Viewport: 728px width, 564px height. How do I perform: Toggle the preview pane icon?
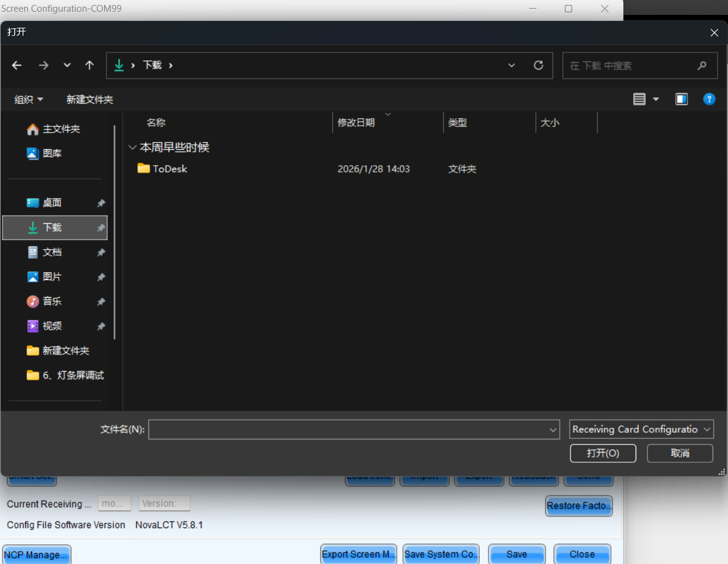[x=681, y=99]
